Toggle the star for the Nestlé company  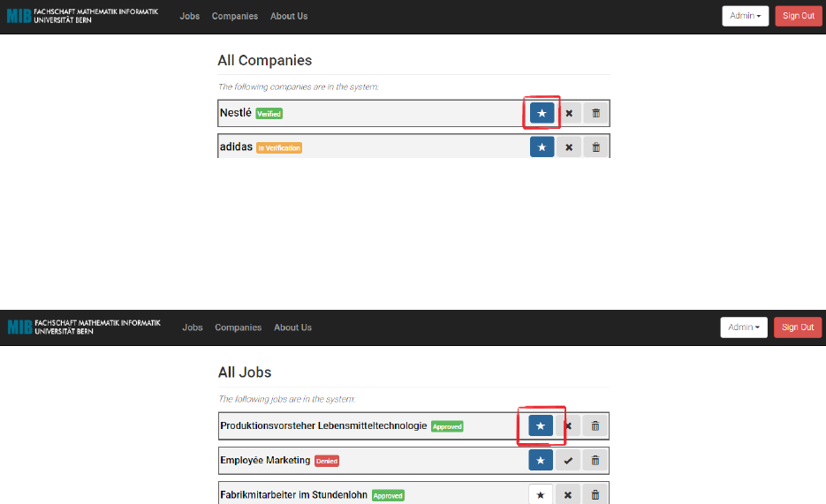click(542, 113)
